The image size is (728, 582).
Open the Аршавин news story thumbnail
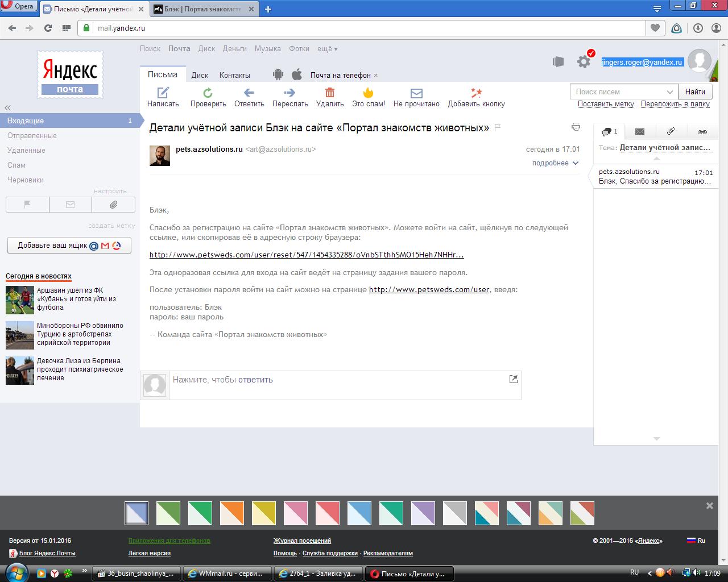click(x=20, y=300)
